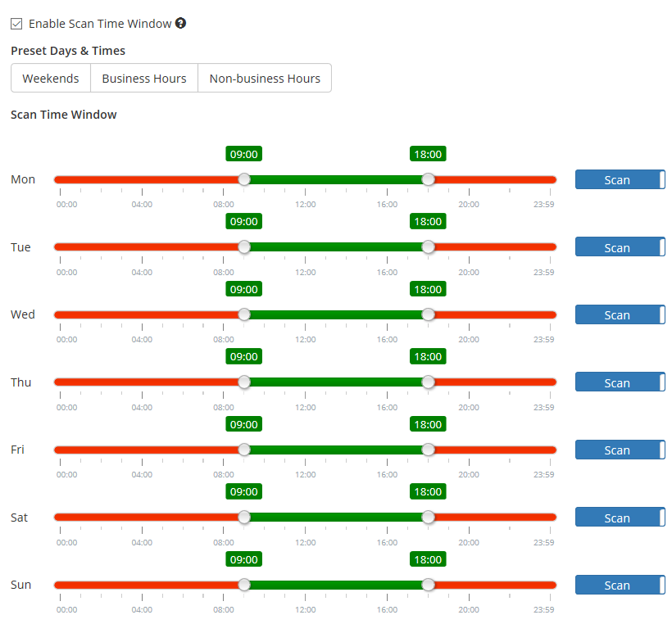Switch off the Thursday Scan toggle
Screen dimensions: 672x624
(620, 383)
